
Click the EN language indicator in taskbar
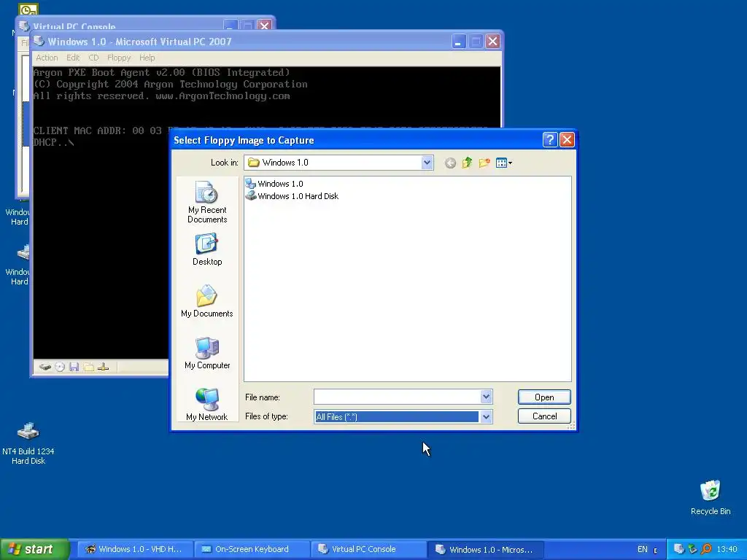click(642, 549)
